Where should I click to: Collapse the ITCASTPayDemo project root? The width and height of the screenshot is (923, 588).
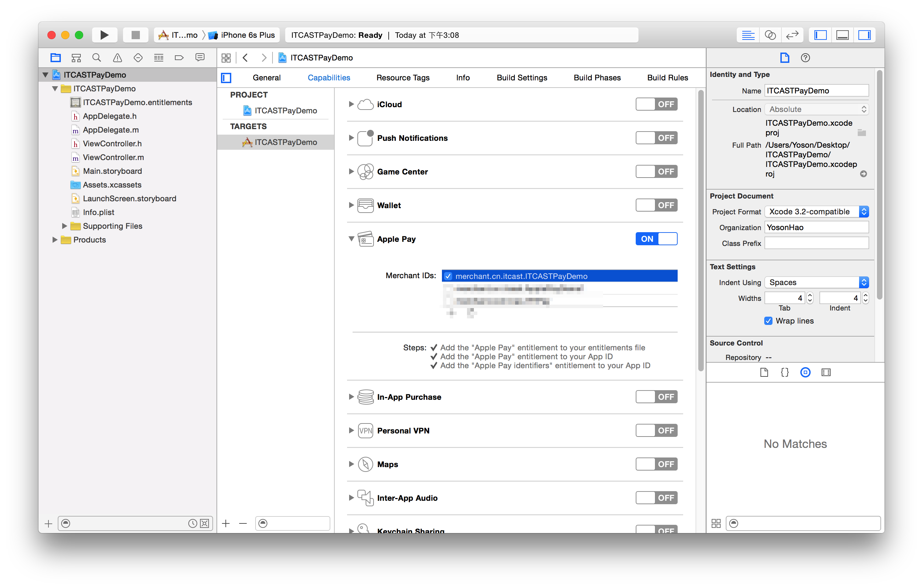[45, 75]
